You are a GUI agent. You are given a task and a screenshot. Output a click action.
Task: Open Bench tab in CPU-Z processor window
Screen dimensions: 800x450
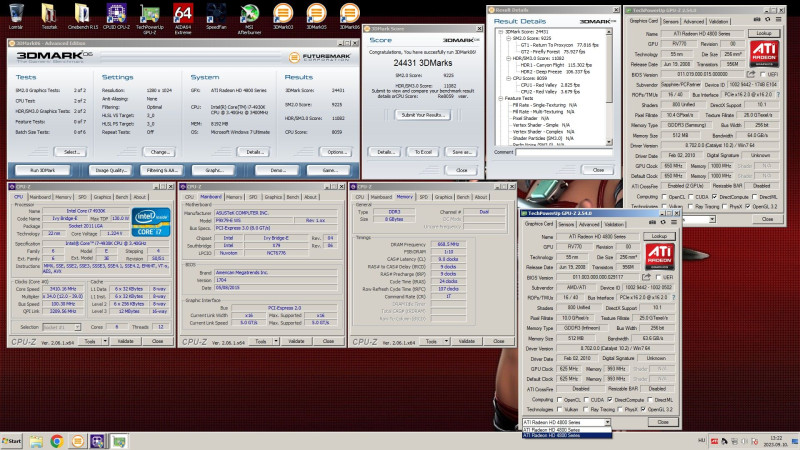(x=122, y=197)
